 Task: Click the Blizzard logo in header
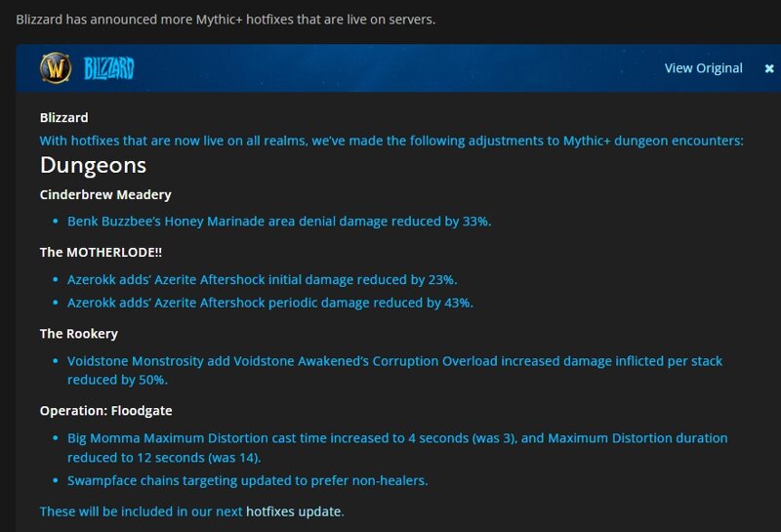point(109,68)
